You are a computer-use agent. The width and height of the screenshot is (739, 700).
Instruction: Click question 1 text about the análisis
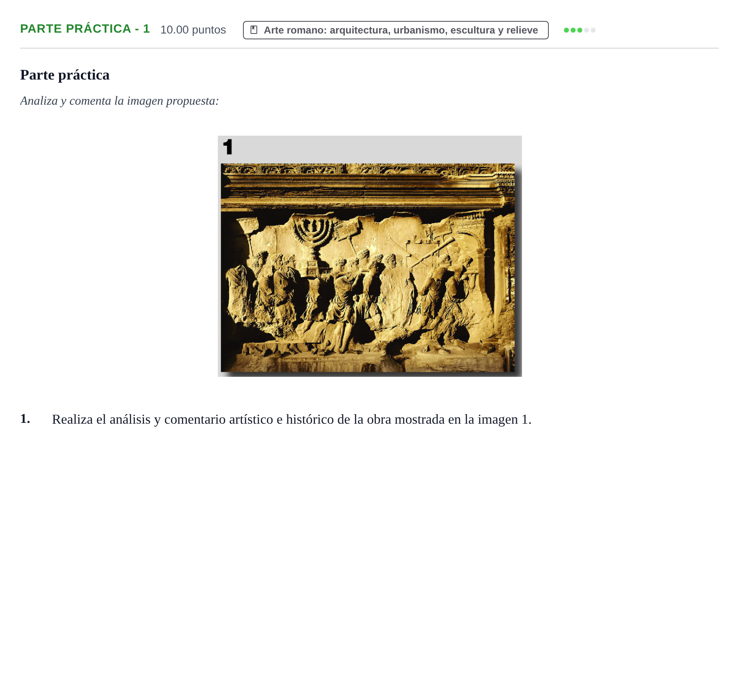[292, 419]
